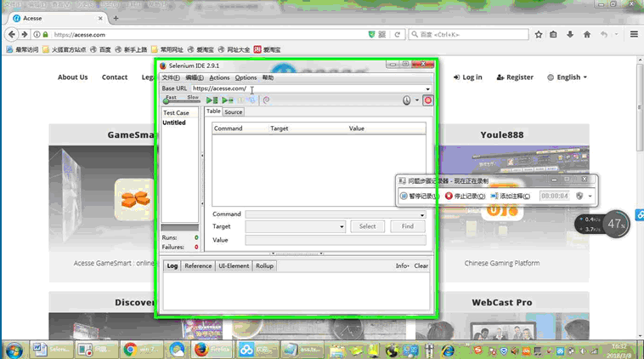Click the About Us link on Acesse page

(73, 77)
